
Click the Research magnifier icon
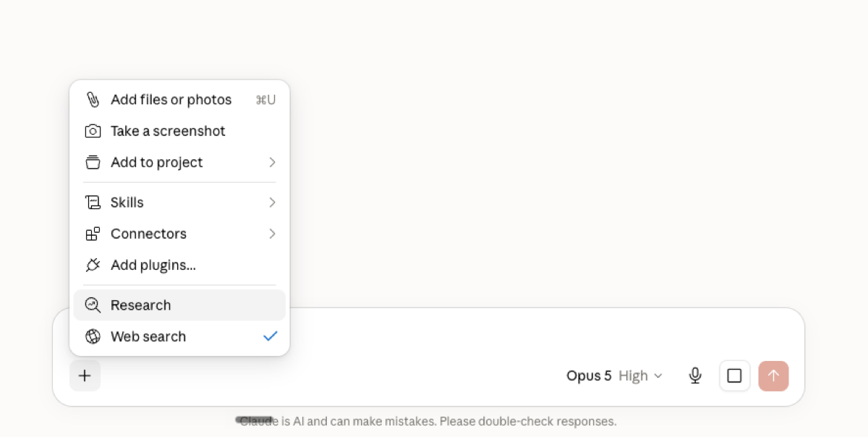pos(93,305)
